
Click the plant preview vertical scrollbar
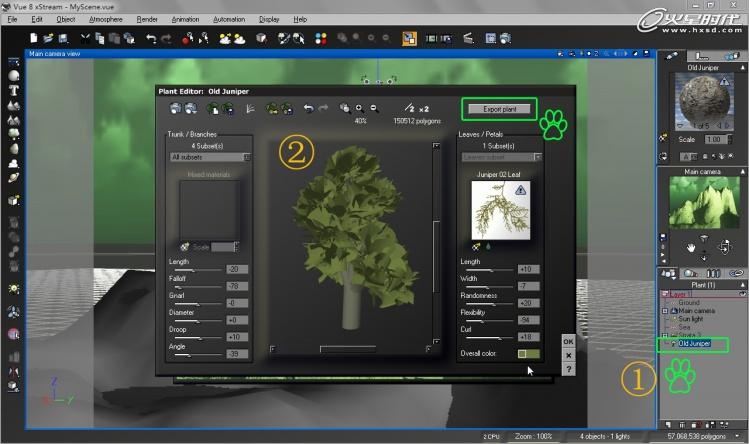[x=436, y=244]
